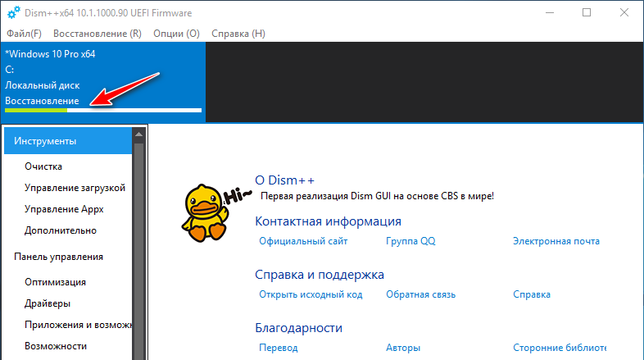Open the Авторы credits link
This screenshot has width=644, height=360.
(403, 348)
